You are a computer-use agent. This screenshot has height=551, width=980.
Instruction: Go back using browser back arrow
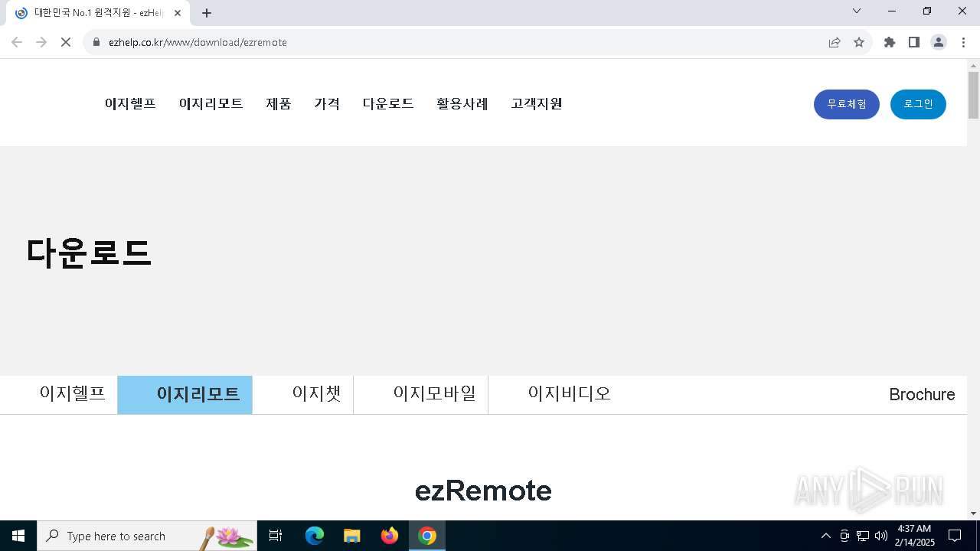(17, 42)
